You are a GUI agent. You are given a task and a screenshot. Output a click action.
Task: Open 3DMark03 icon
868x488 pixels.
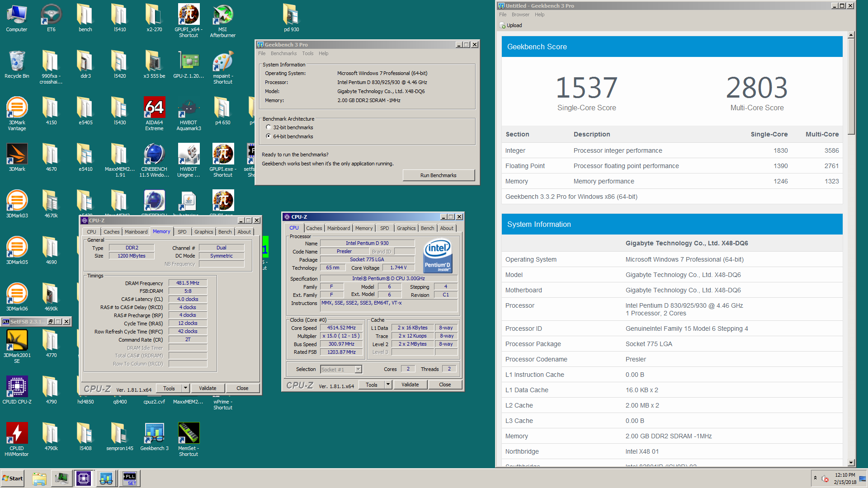(17, 204)
